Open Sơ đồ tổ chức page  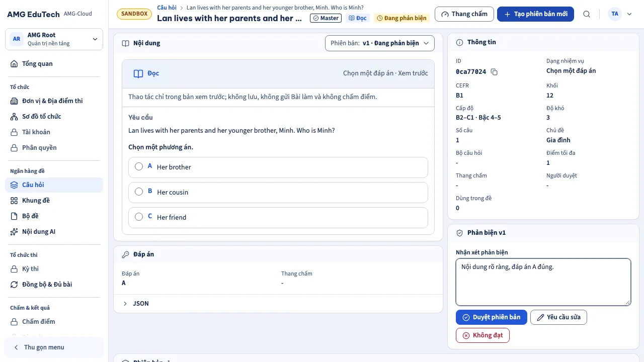click(54, 117)
